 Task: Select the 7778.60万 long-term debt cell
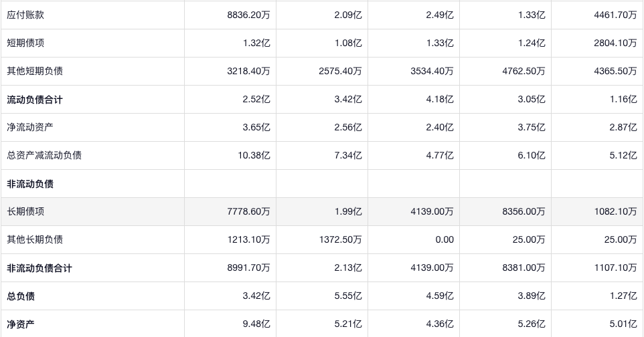tap(248, 211)
